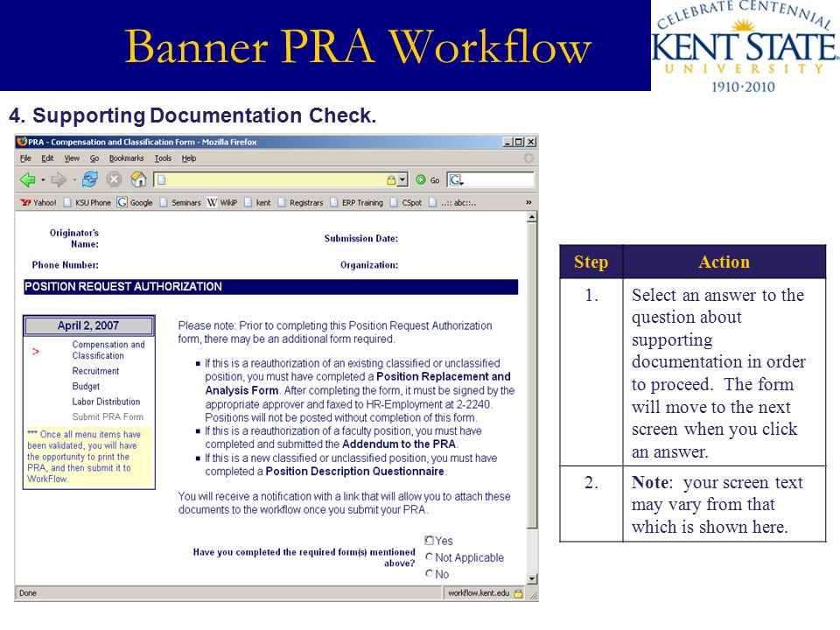Open the Tools menu

coord(163,158)
